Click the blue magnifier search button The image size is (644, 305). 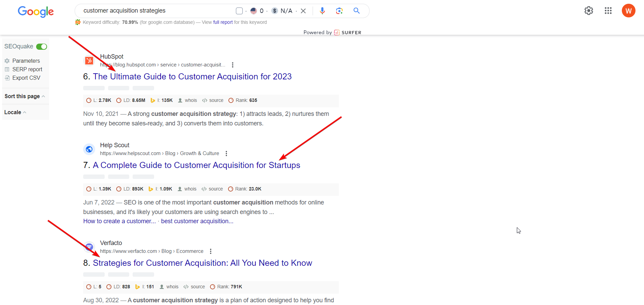coord(357,11)
